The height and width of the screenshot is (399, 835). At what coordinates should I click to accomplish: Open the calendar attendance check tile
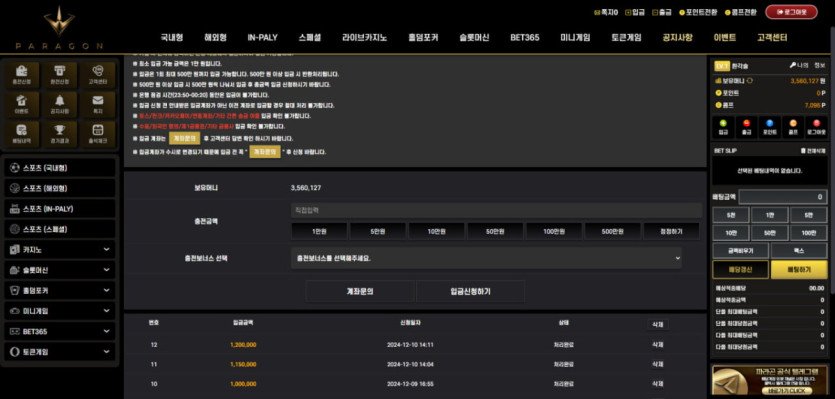(x=97, y=134)
